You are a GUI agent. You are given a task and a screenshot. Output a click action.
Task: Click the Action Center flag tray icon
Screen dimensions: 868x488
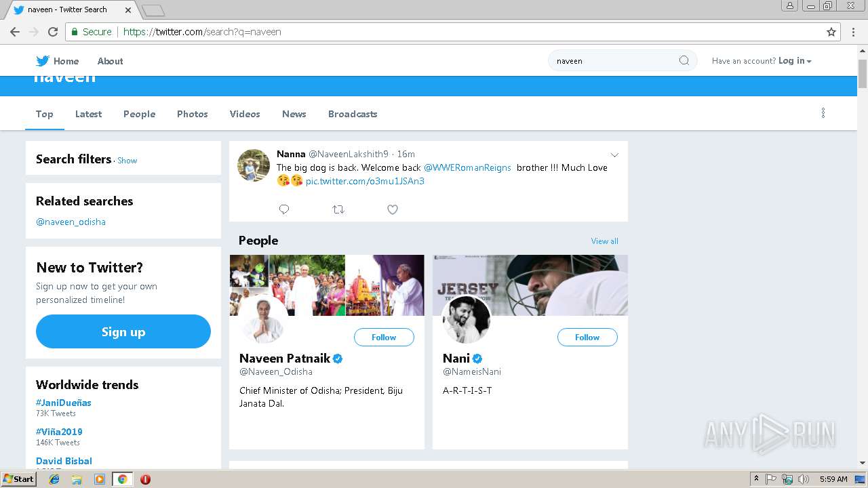(771, 479)
